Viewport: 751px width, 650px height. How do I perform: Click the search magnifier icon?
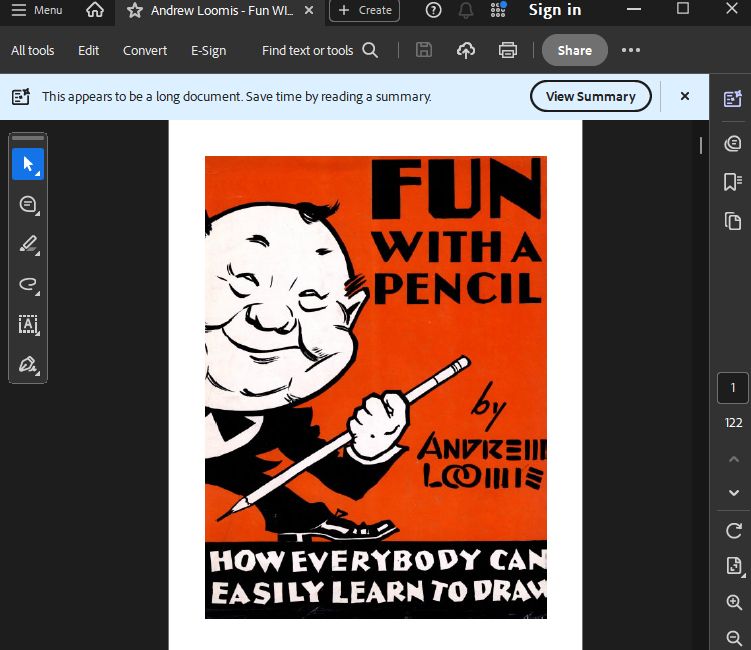[x=370, y=50]
